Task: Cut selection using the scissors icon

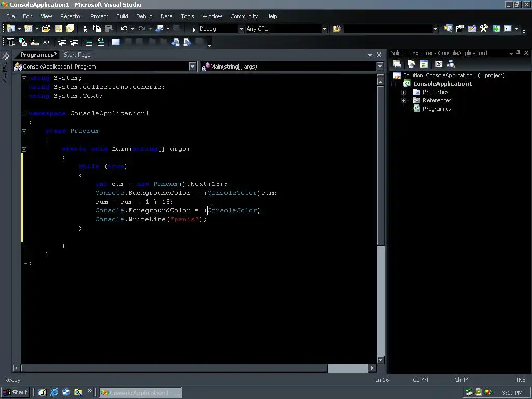Action: [x=85, y=29]
